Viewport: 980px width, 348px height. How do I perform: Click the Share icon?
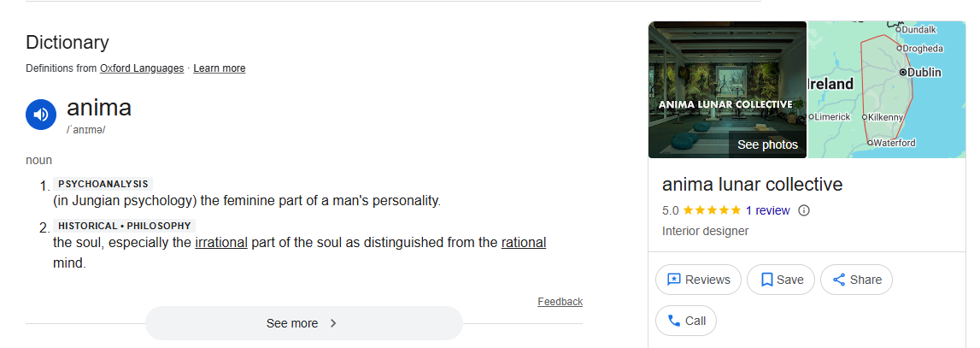(x=839, y=280)
